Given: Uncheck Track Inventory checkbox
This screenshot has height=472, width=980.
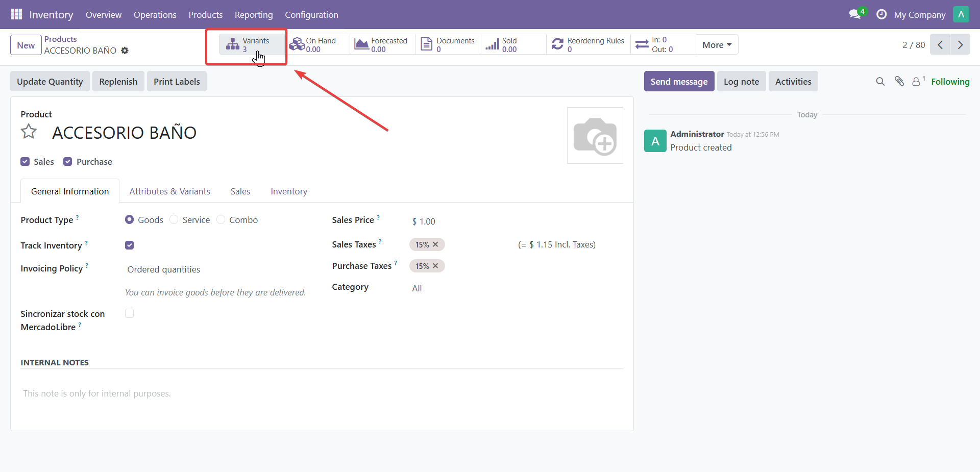Looking at the screenshot, I should point(130,245).
